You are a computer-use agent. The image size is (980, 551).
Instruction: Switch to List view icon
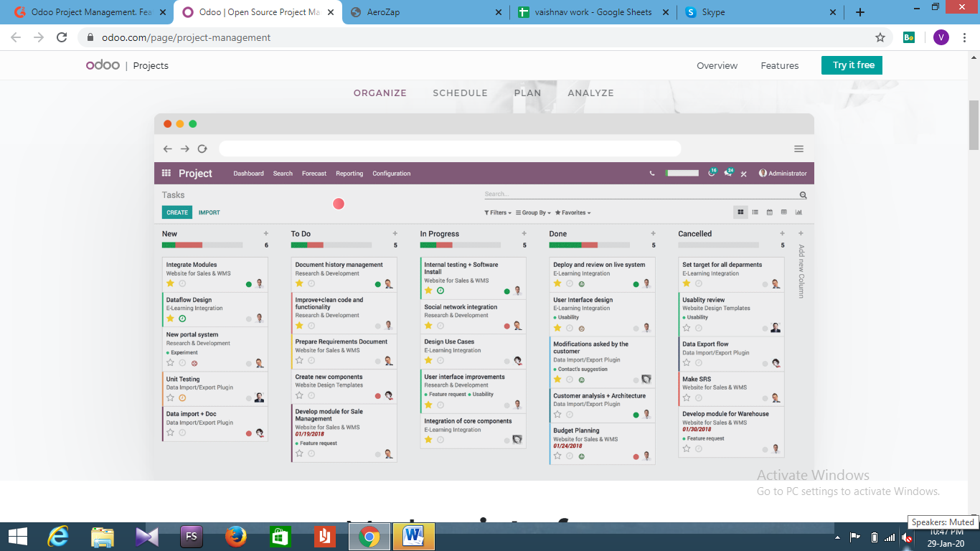(x=755, y=212)
